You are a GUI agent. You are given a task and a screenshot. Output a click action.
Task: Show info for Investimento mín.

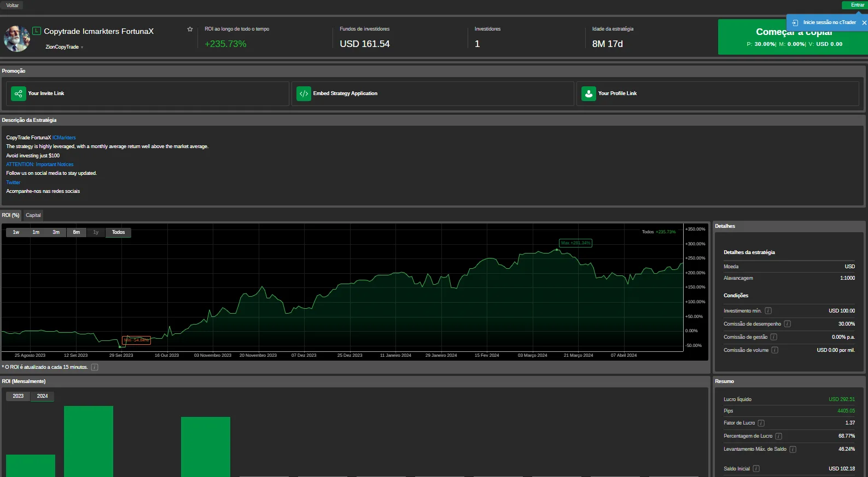(768, 311)
